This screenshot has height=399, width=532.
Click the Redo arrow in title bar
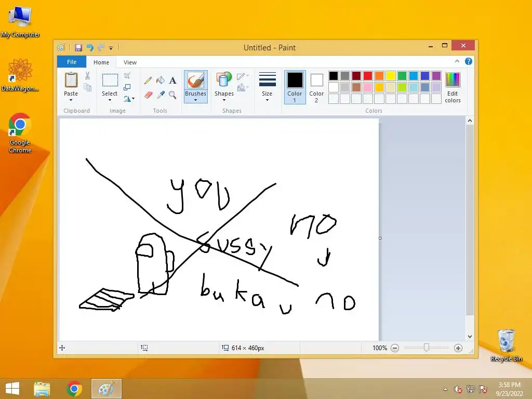click(x=101, y=47)
